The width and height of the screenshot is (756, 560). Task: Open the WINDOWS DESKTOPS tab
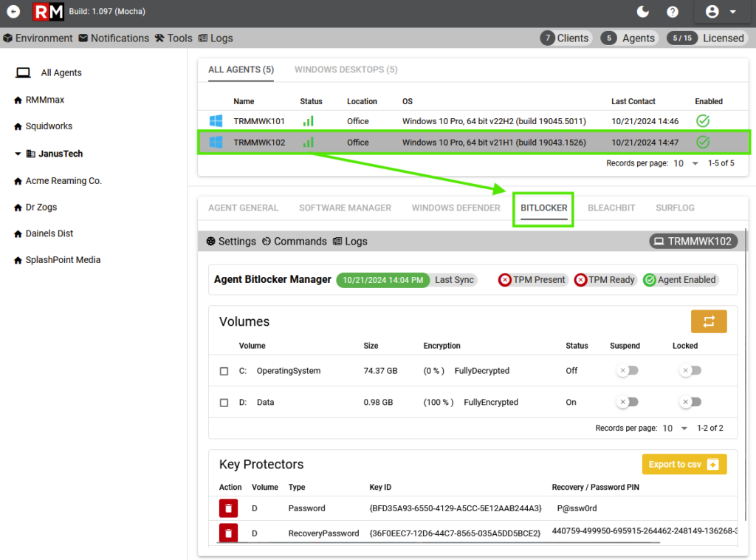click(346, 69)
